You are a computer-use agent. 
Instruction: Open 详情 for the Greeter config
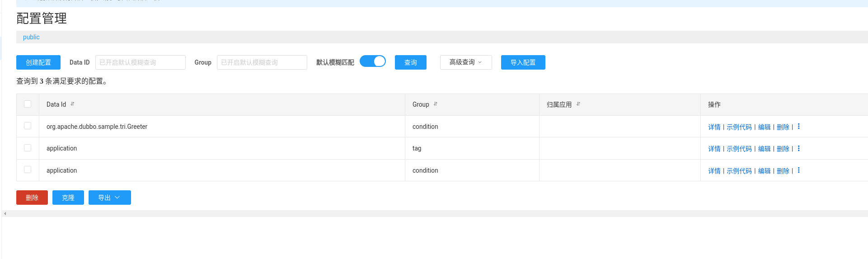click(x=714, y=127)
